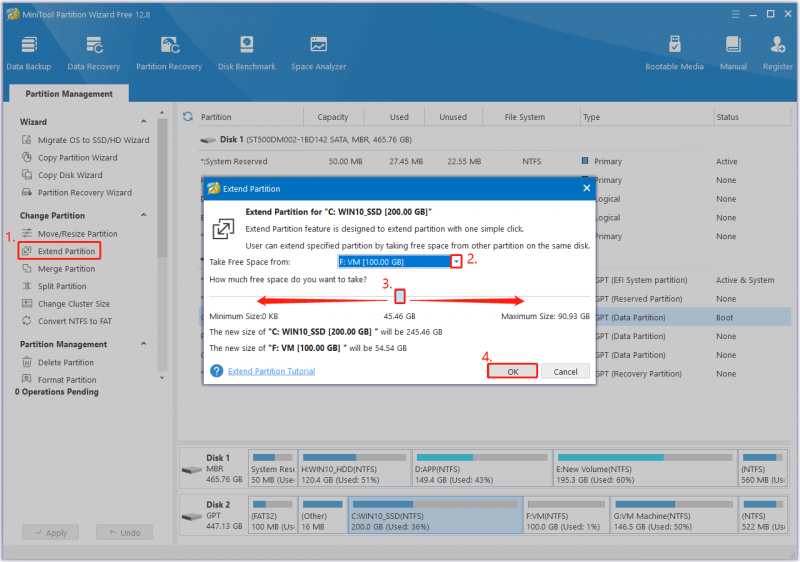Click the Register icon
The width and height of the screenshot is (800, 562).
pos(778,53)
